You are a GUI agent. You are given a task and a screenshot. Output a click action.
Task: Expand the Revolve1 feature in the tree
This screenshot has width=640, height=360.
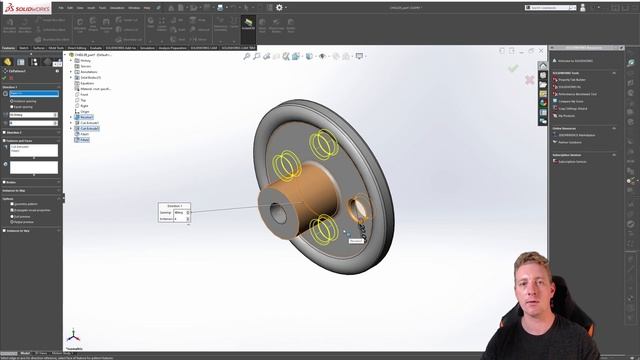(x=71, y=117)
